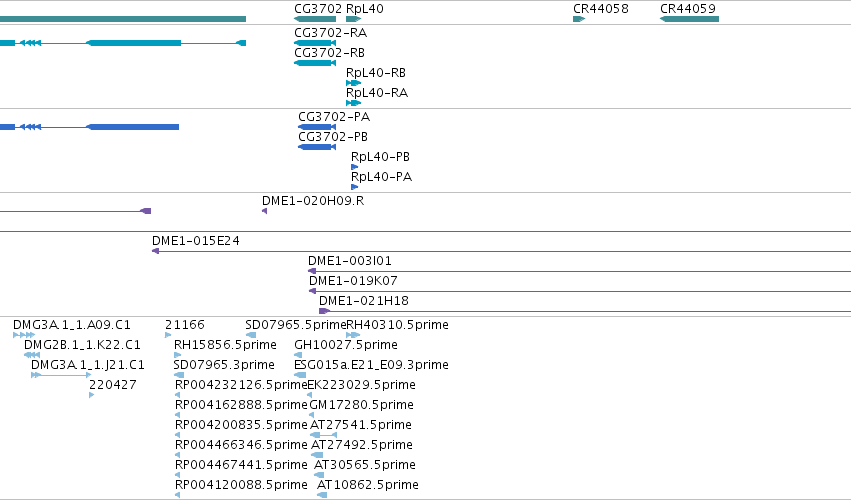Viewport: 851px width, 500px height.
Task: Click the RP004232126.5prime label
Action: (x=242, y=385)
